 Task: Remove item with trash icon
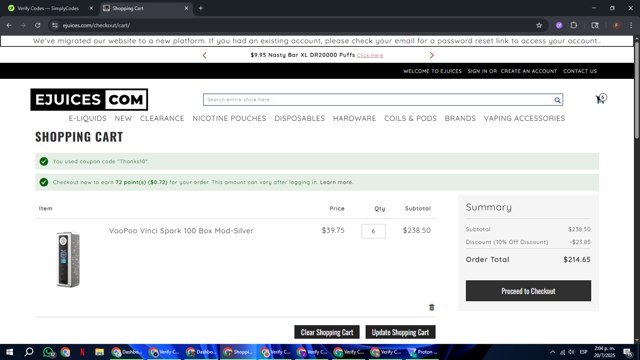431,307
